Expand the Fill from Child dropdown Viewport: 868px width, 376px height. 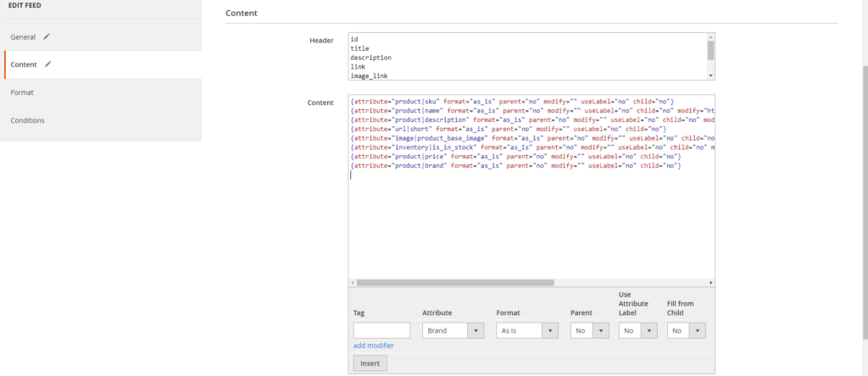click(x=687, y=331)
